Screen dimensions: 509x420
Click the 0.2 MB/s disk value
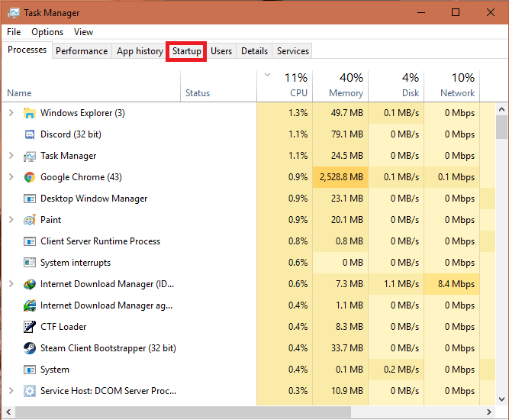[401, 370]
